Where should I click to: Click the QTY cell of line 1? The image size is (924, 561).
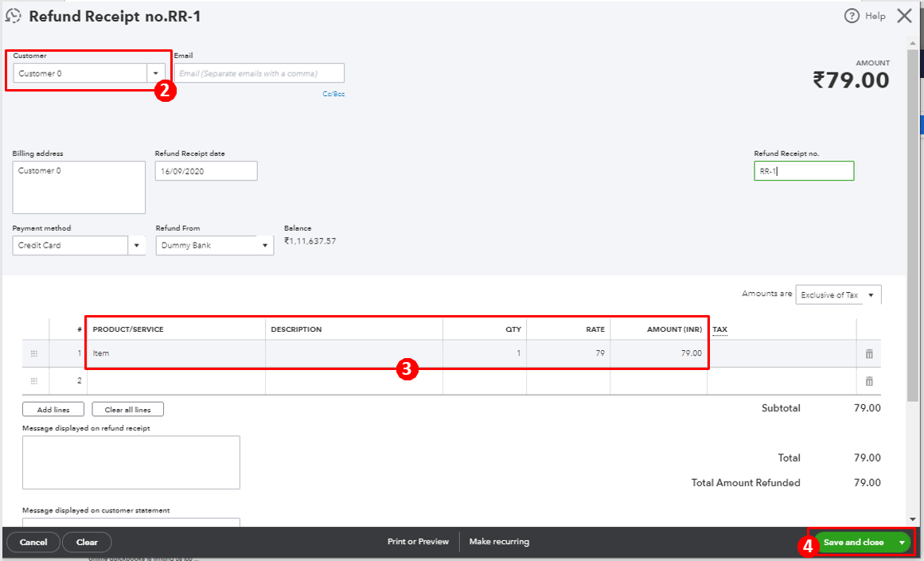click(x=485, y=353)
